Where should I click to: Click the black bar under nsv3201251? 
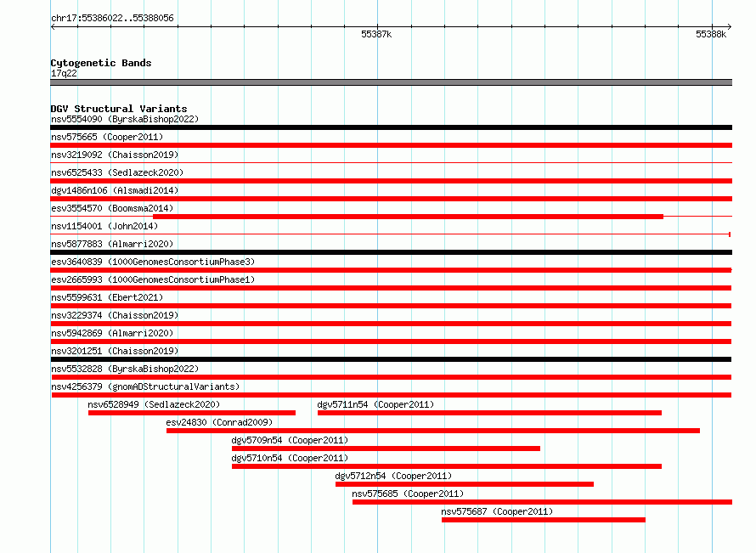point(391,359)
